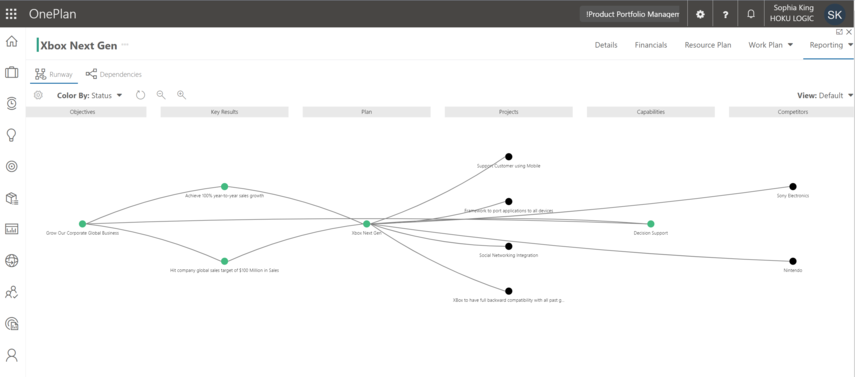Select the Decision Support green node

651,224
